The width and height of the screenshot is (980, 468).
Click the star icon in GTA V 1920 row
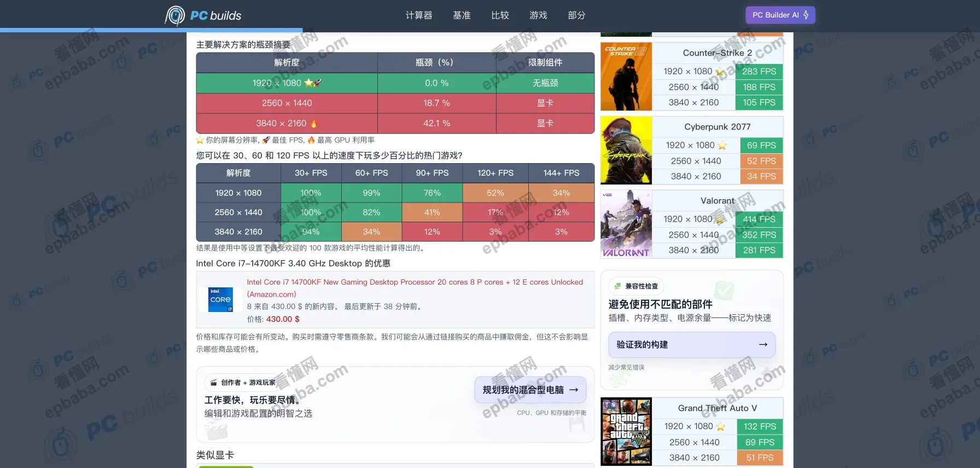click(720, 426)
